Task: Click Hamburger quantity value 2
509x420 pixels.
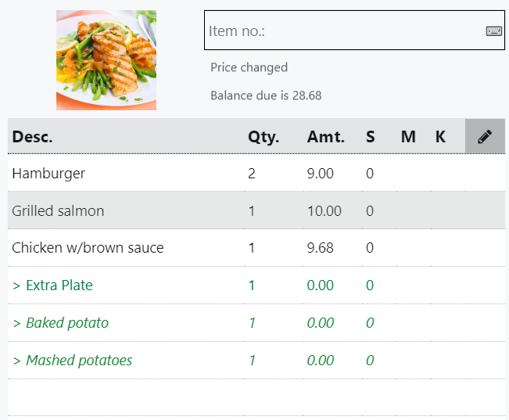Action: click(252, 173)
